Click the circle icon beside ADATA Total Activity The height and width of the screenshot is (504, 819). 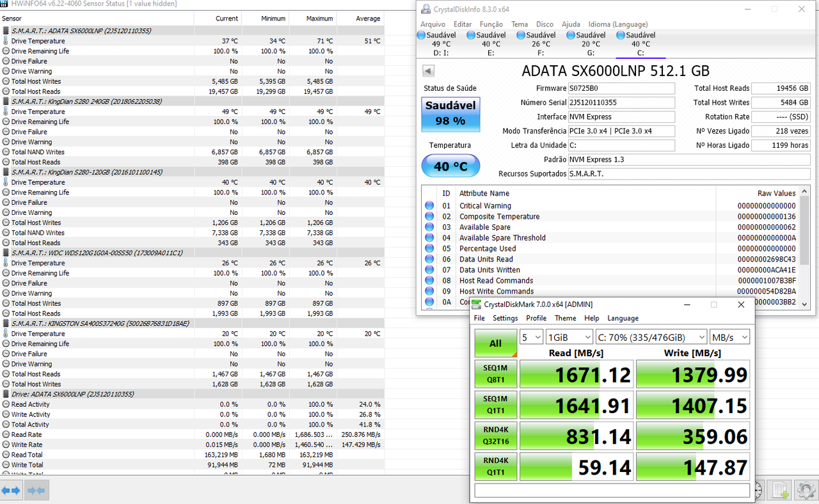tap(6, 425)
